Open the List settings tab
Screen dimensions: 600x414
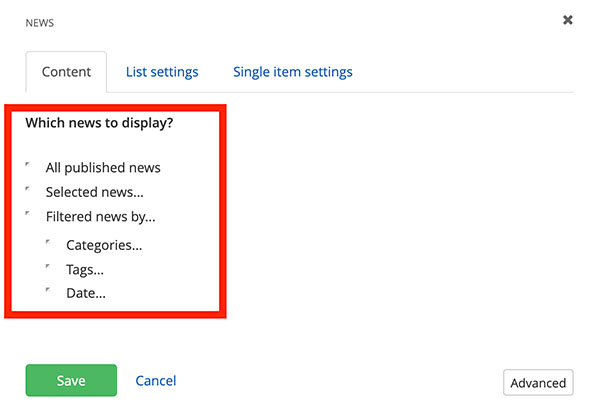pyautogui.click(x=162, y=72)
